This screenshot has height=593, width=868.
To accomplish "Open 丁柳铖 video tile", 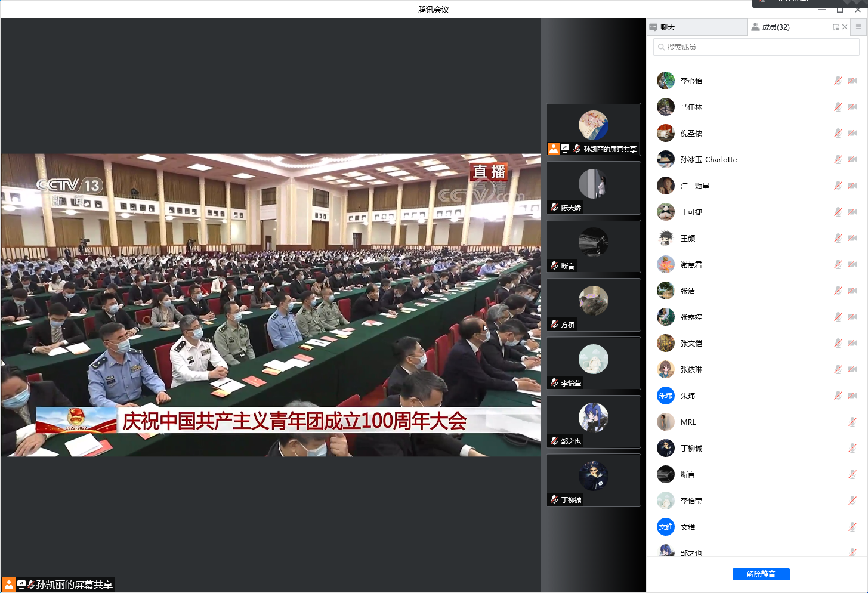I will coord(594,480).
